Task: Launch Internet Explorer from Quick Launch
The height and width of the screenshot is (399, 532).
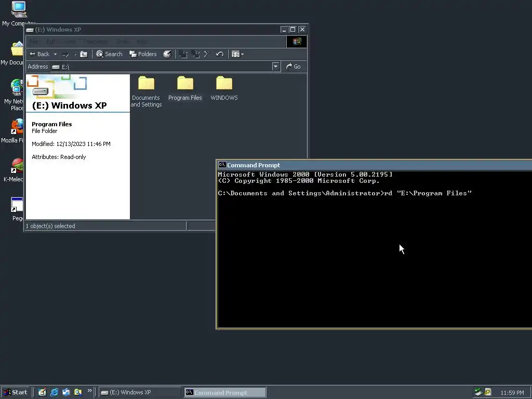Action: pyautogui.click(x=54, y=392)
